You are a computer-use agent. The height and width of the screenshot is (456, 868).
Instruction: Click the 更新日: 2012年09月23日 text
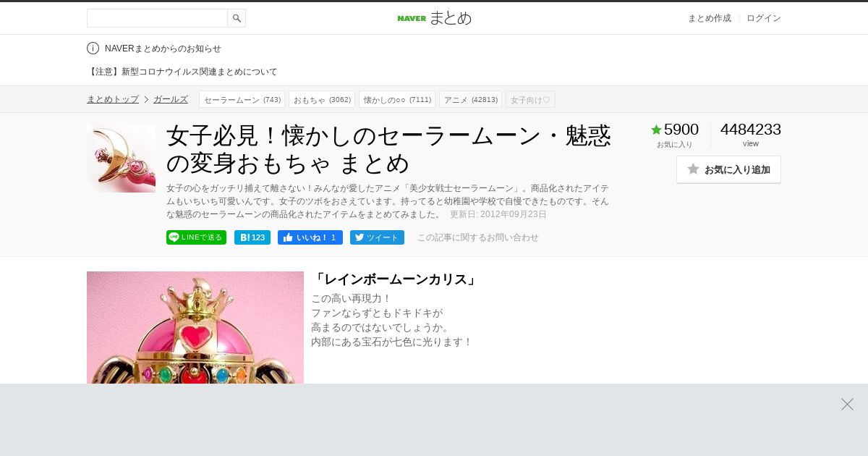498,214
